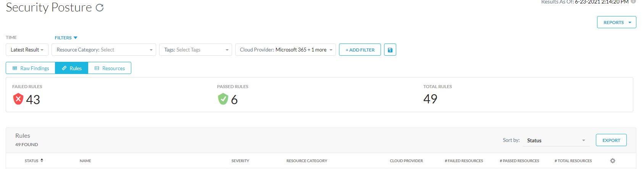
Task: Open the Tags selector dropdown
Action: point(195,50)
